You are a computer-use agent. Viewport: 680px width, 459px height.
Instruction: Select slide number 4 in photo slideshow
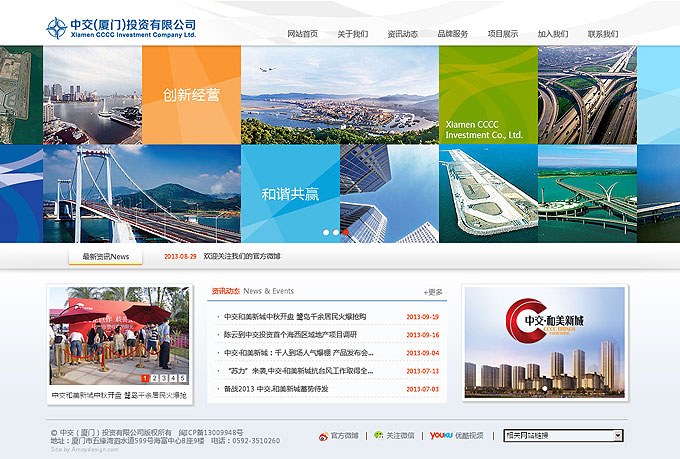pos(173,378)
